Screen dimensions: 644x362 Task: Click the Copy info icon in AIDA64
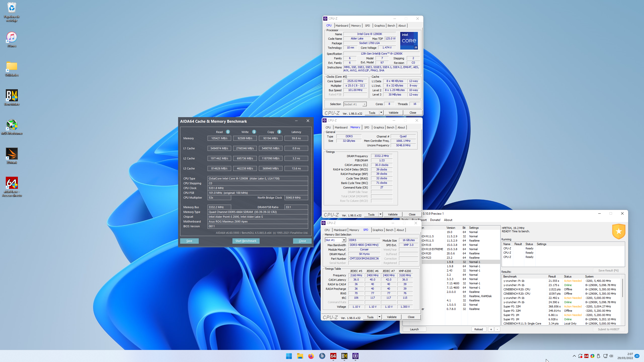279,132
